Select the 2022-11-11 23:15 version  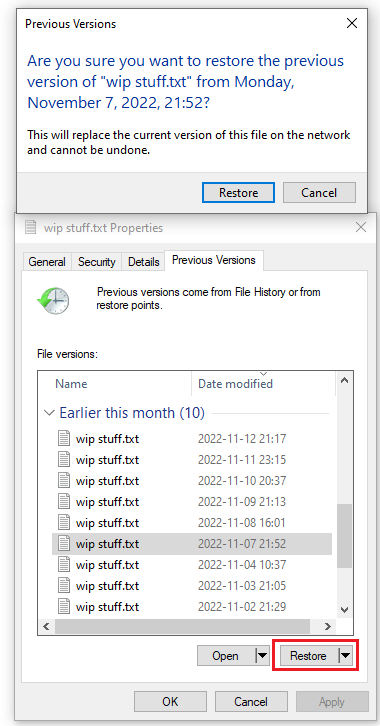[192, 460]
